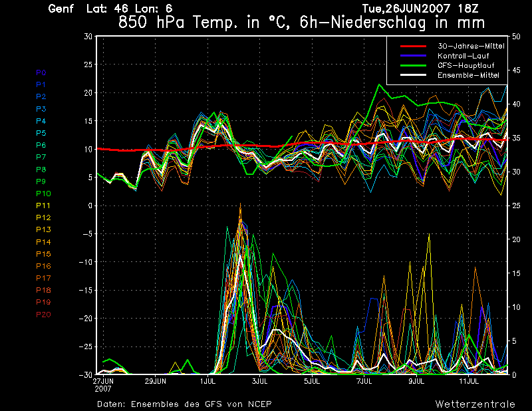Click the white Ensemble-Mittel legend line

coord(413,75)
